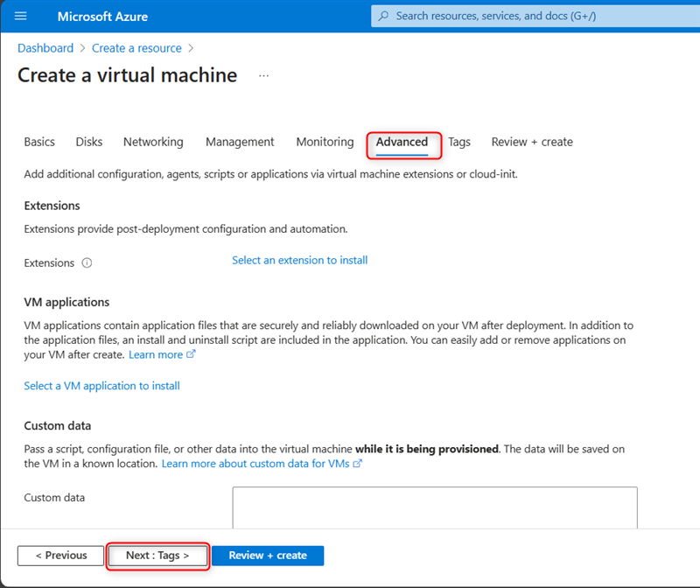Open the Networking tab
This screenshot has width=700, height=588.
(x=153, y=142)
